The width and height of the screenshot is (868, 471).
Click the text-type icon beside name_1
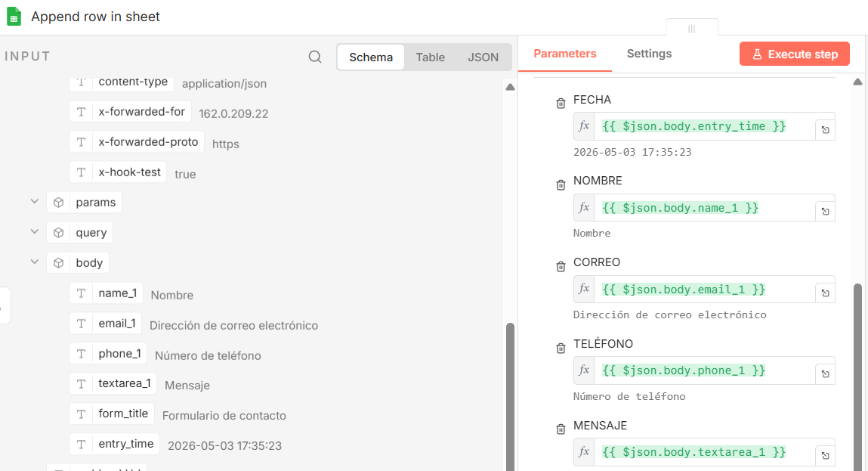81,293
